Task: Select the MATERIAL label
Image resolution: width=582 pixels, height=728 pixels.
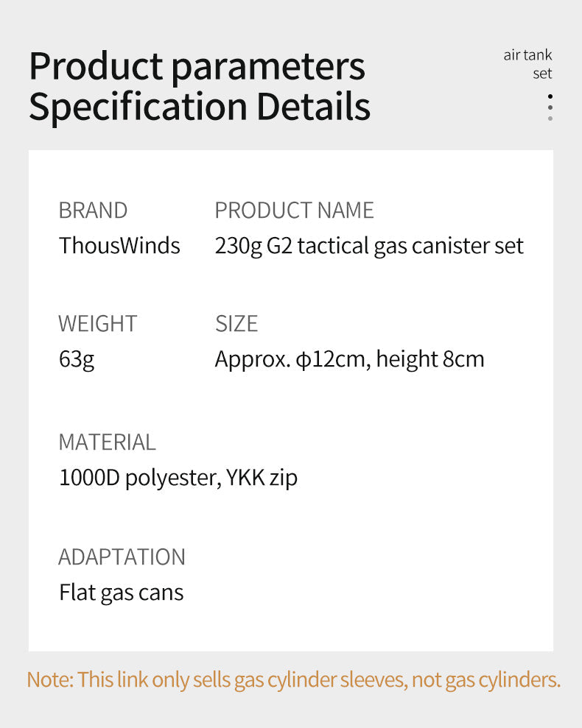Action: 108,442
